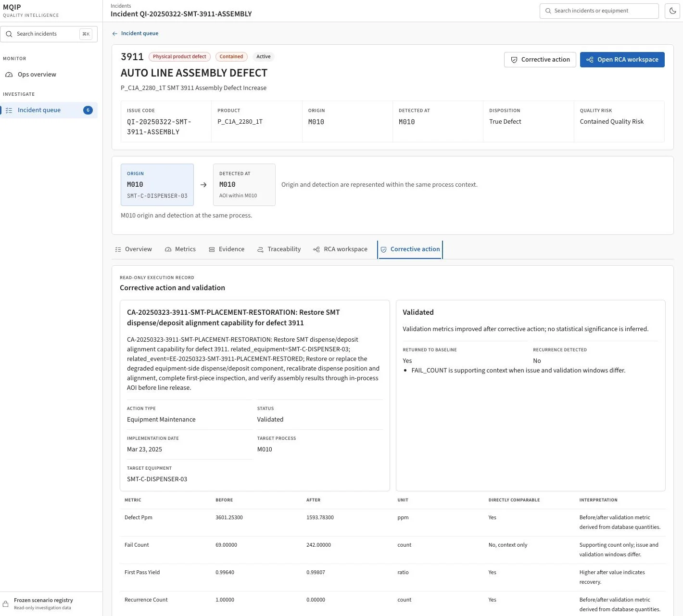Image resolution: width=683 pixels, height=616 pixels.
Task: Switch to the Overview tab
Action: (133, 249)
